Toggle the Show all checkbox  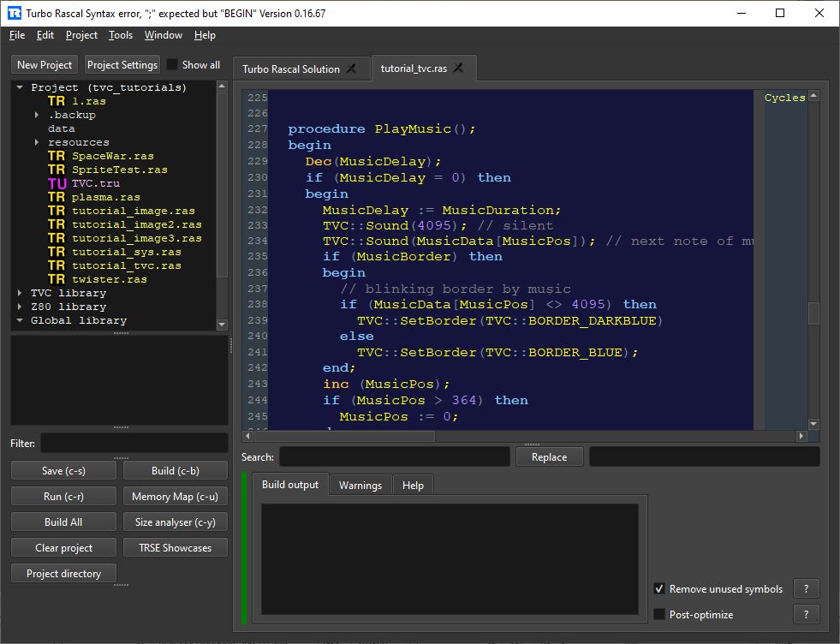pyautogui.click(x=172, y=65)
